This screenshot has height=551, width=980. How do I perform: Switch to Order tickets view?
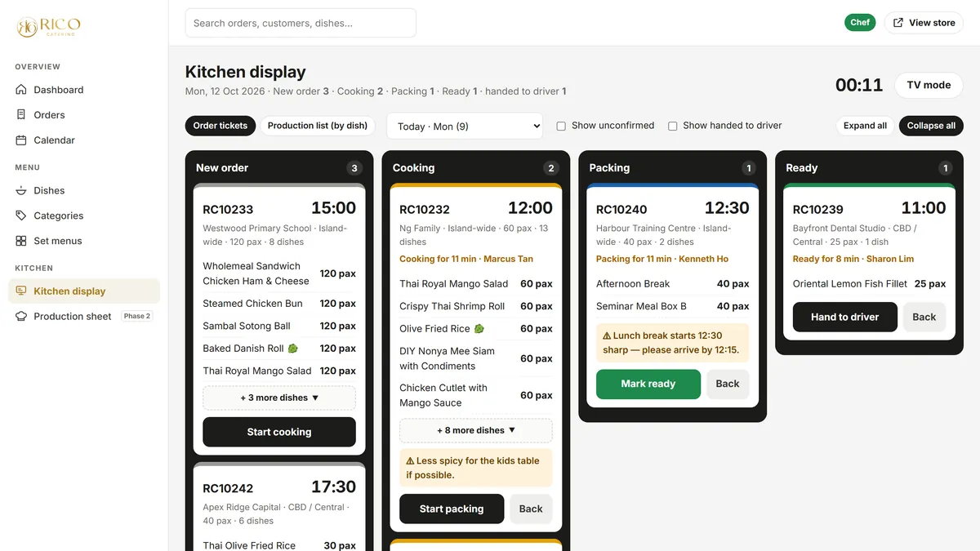[x=220, y=126]
